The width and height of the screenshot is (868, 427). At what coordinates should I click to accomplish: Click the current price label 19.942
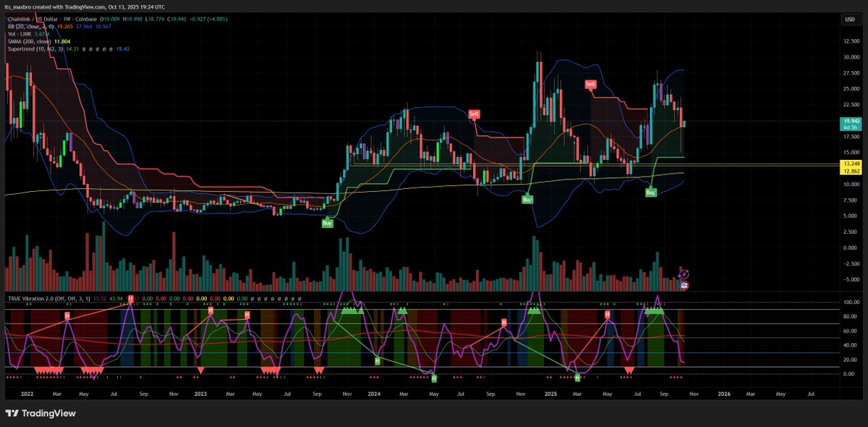click(850, 122)
